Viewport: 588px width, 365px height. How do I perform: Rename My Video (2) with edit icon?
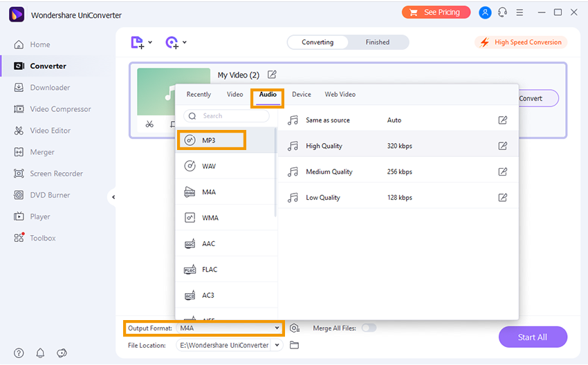coord(272,75)
